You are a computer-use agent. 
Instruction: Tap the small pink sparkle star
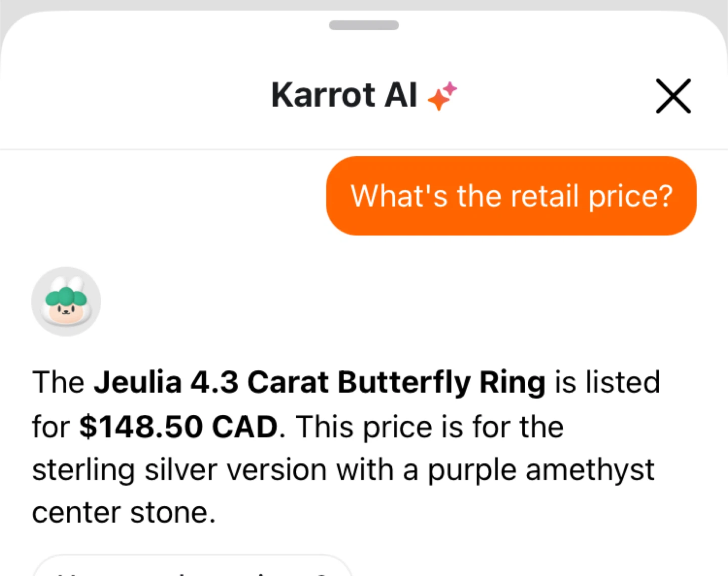[450, 88]
